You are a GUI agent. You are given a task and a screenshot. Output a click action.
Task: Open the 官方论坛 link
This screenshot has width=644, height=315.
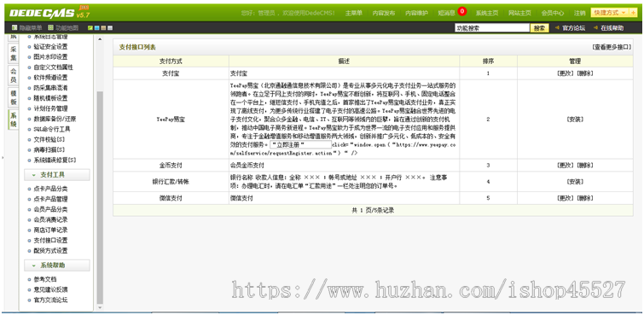coord(573,28)
